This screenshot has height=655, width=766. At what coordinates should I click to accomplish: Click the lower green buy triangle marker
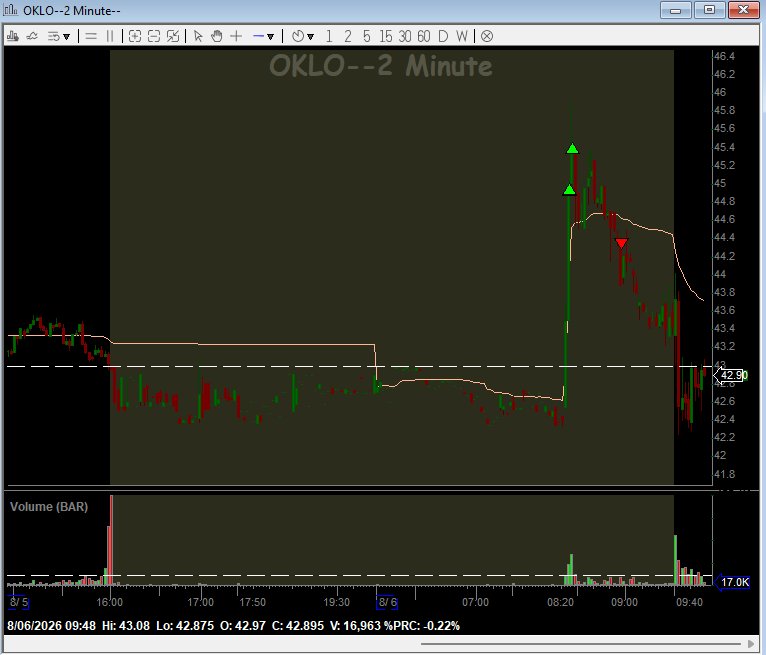[569, 190]
